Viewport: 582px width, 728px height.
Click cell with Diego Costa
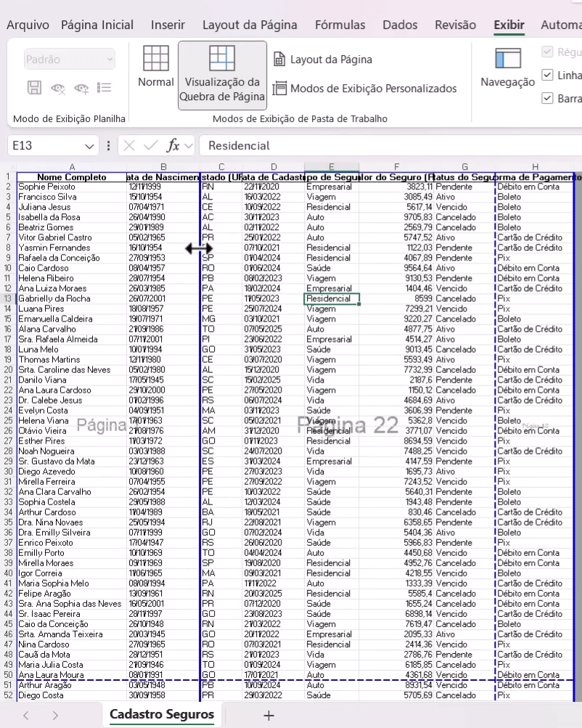pyautogui.click(x=71, y=695)
